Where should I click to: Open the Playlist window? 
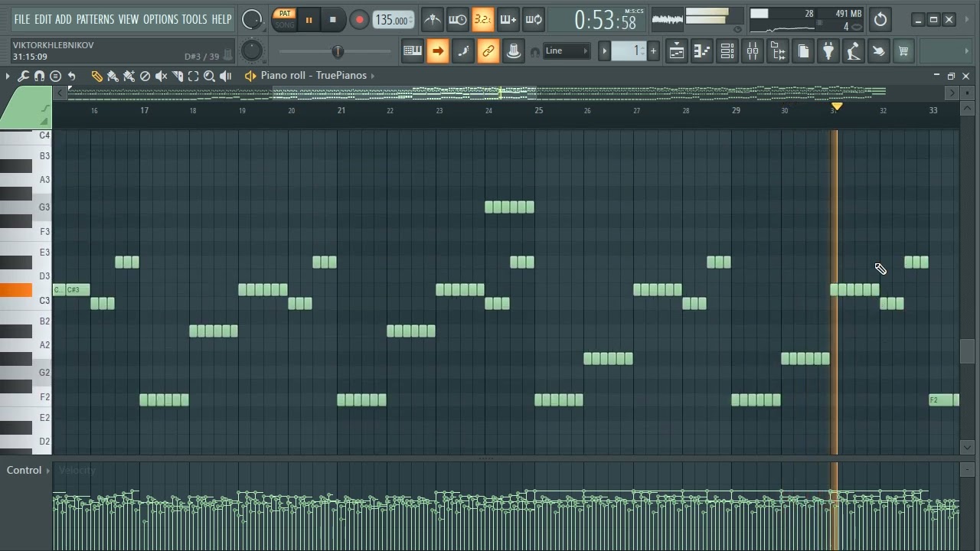tap(677, 51)
